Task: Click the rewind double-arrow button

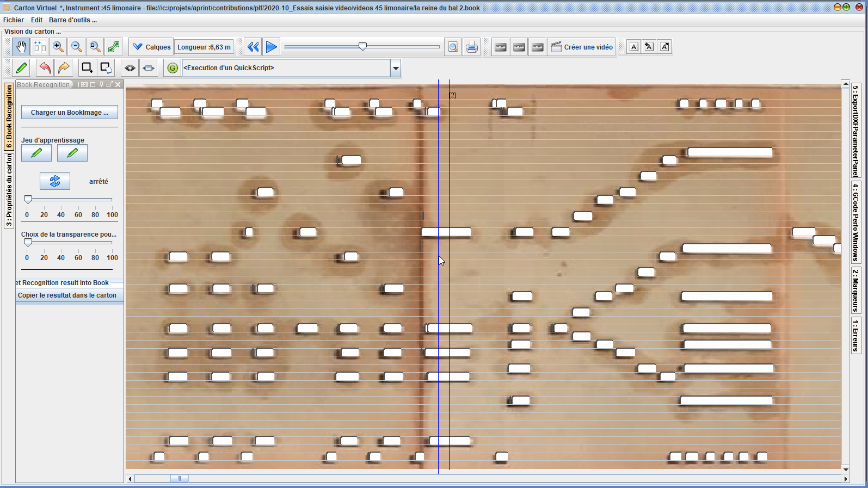Action: (253, 47)
